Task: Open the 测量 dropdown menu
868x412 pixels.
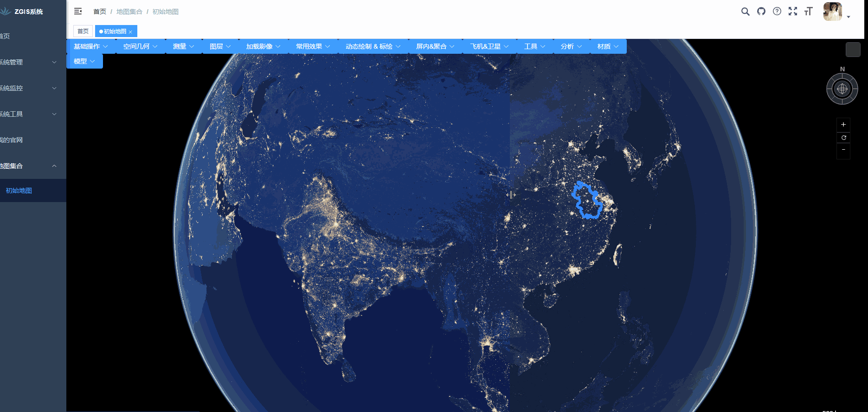Action: point(184,46)
